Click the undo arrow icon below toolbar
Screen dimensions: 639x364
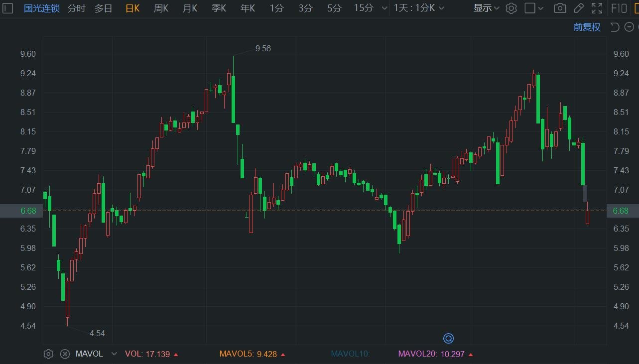[x=615, y=27]
